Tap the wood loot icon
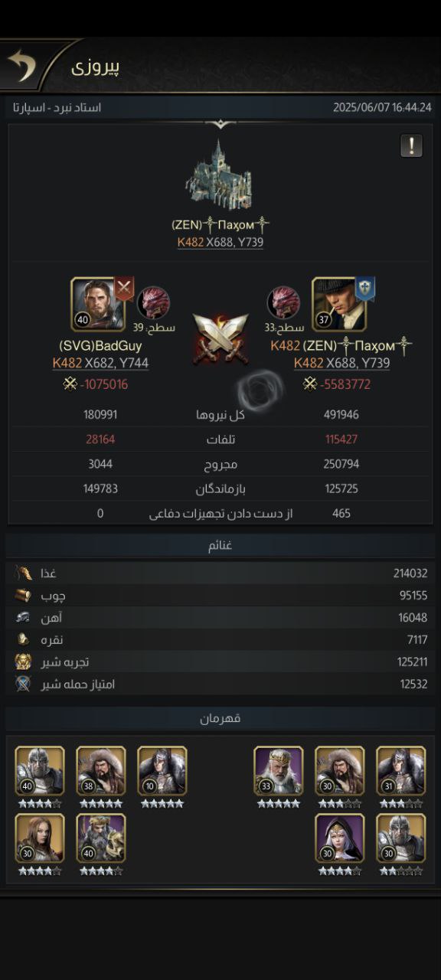441x980 pixels. click(24, 595)
